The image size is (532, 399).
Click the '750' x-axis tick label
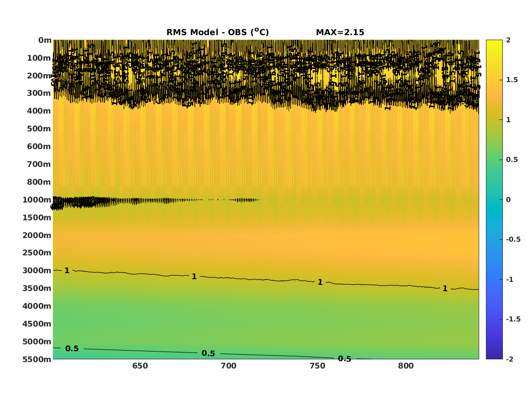click(x=318, y=366)
